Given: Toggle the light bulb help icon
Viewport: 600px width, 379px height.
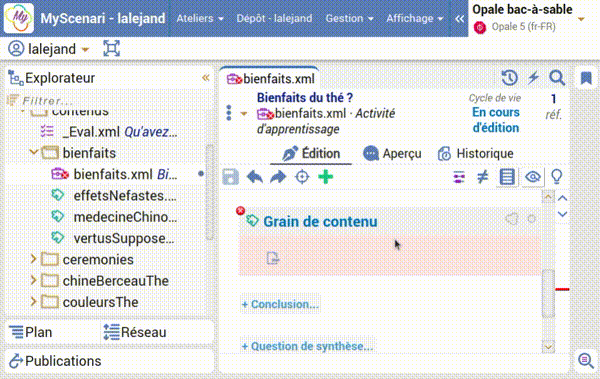Looking at the screenshot, I should coord(556,177).
